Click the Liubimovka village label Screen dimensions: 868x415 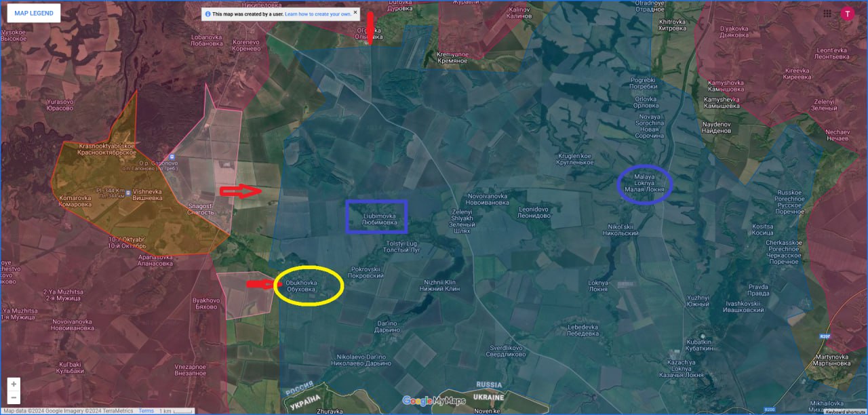click(x=379, y=219)
